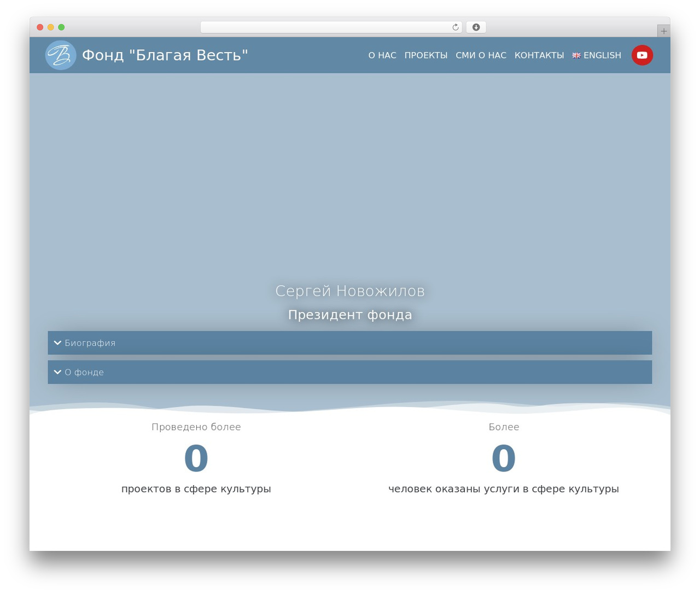
Task: Close the browser window with red button
Action: pyautogui.click(x=40, y=27)
